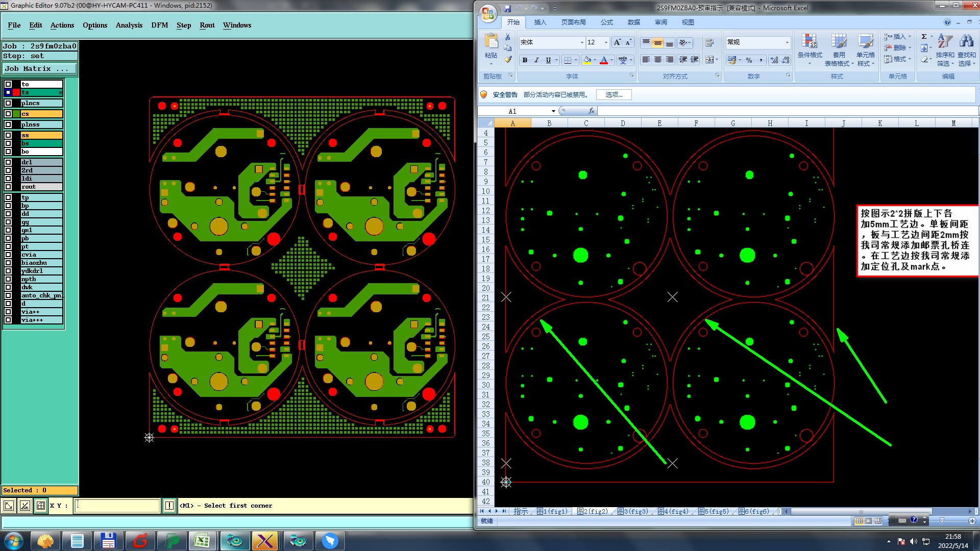Open the font name dropdown showing 宋体
Screen dimensions: 980x551
coord(581,42)
